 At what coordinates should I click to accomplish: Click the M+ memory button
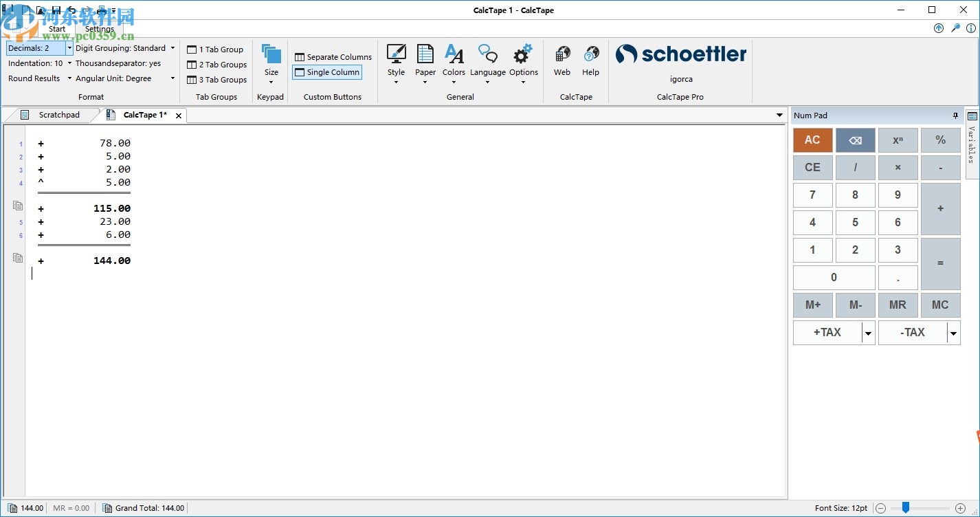812,305
